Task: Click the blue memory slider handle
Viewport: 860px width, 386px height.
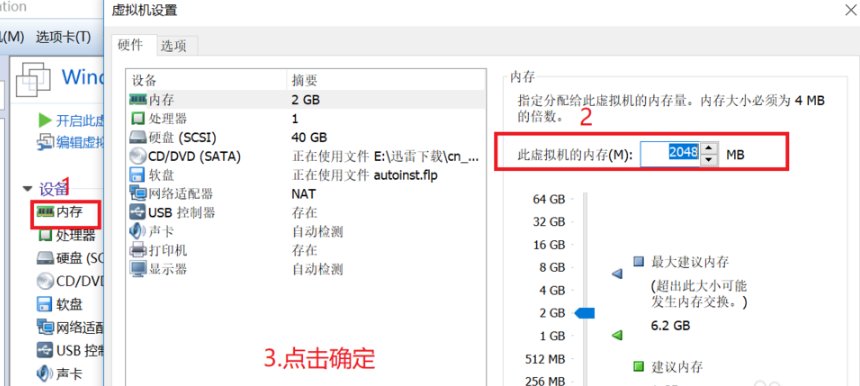Action: 585,313
